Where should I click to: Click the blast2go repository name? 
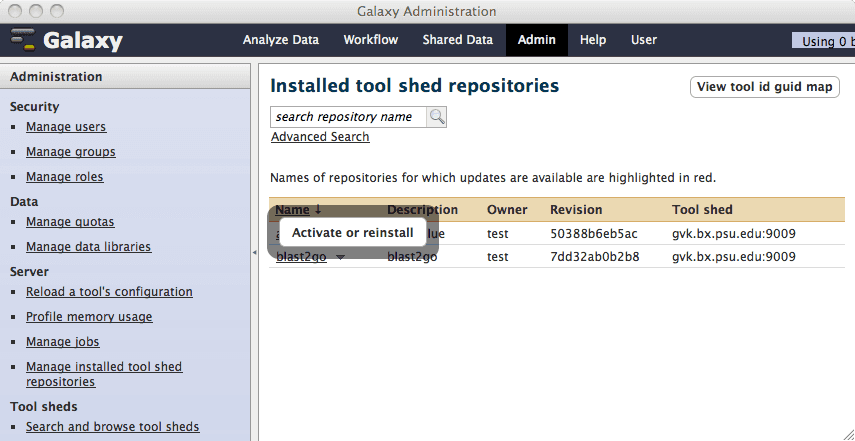tap(301, 257)
